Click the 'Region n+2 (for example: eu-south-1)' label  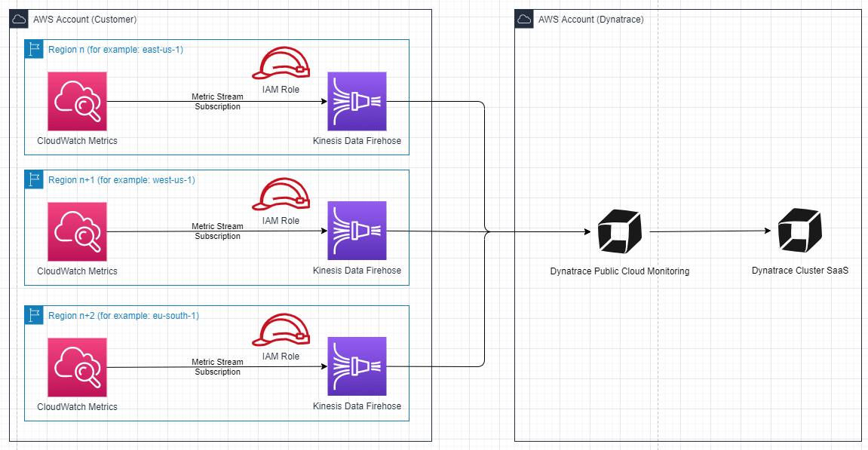(124, 316)
